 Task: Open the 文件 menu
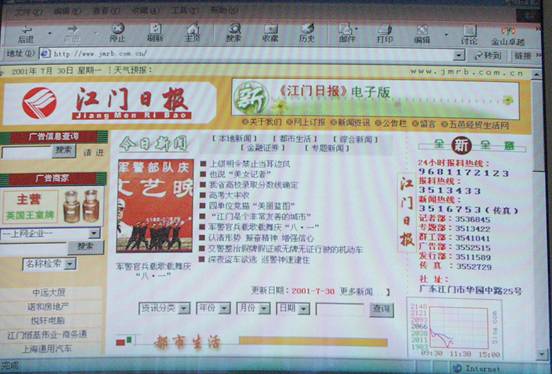pos(29,12)
